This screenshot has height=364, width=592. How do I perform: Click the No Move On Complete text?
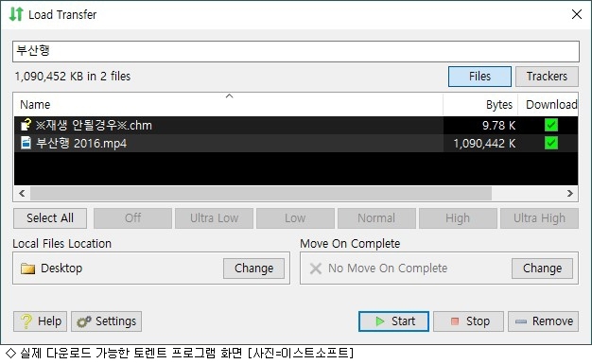(388, 269)
